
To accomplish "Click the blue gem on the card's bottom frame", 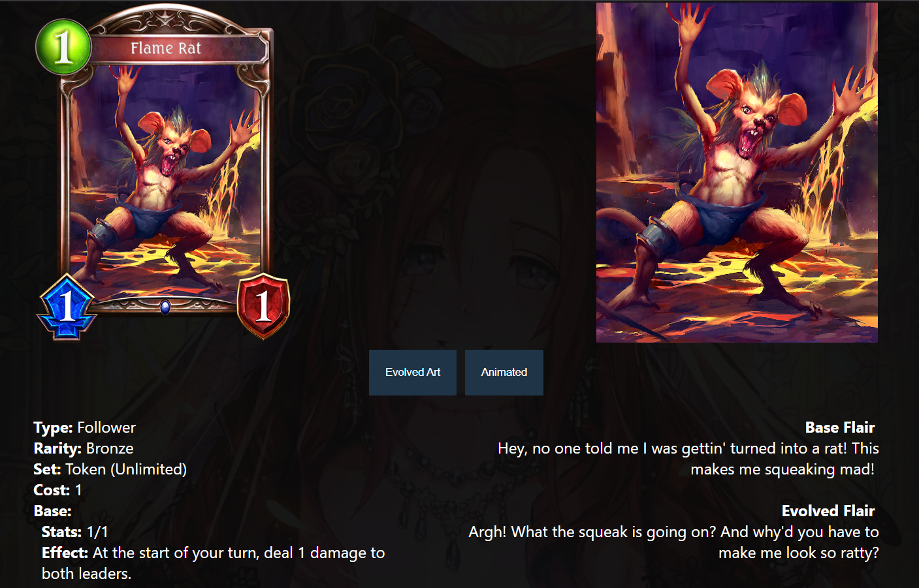I will [165, 307].
